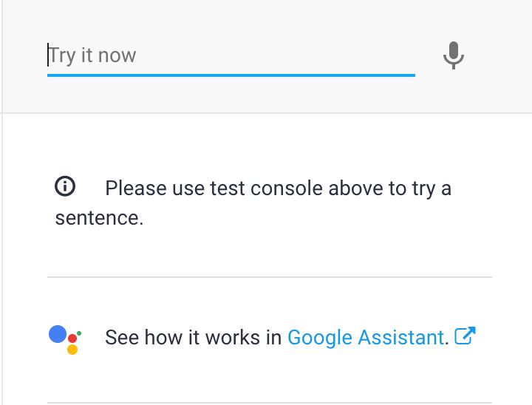Click the small green dot in Assistant logo
The width and height of the screenshot is (532, 405).
(x=79, y=333)
